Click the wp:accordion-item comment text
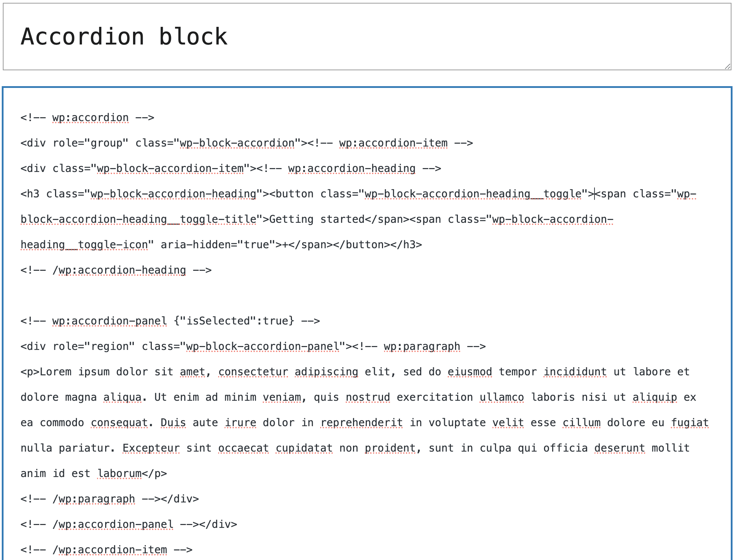Image resolution: width=735 pixels, height=560 pixels. (393, 143)
